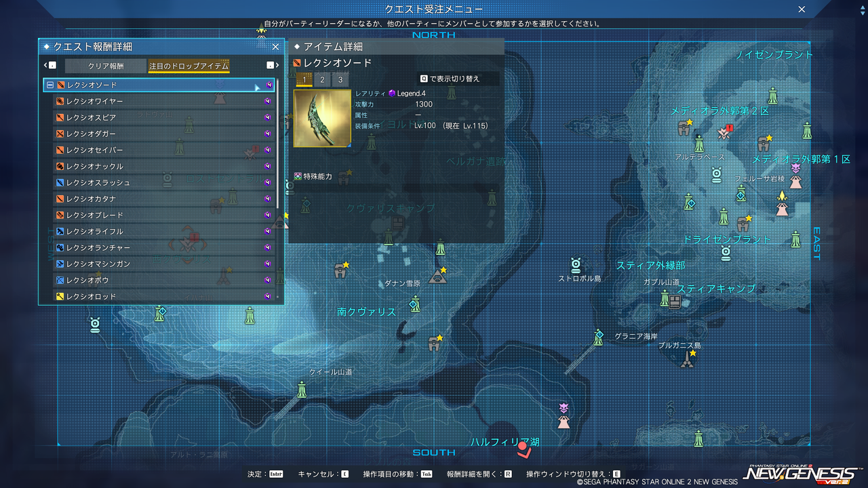
Task: Click the Legend.4 rarity gem icon
Action: [x=392, y=93]
